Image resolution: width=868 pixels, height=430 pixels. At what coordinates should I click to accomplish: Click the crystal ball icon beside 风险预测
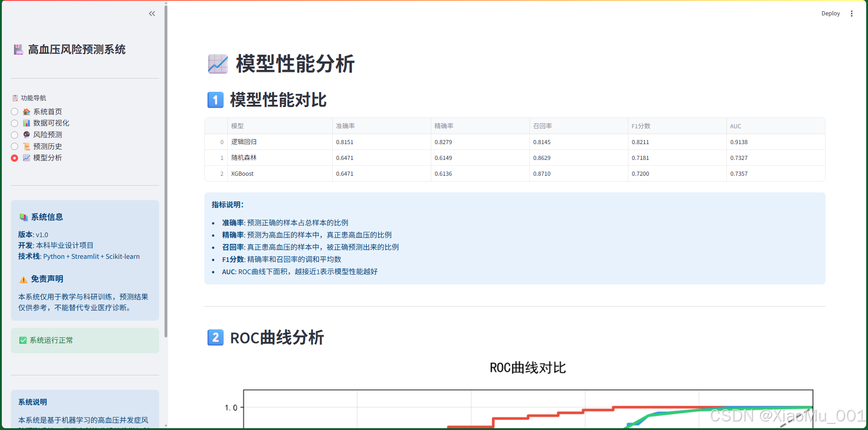click(x=27, y=135)
